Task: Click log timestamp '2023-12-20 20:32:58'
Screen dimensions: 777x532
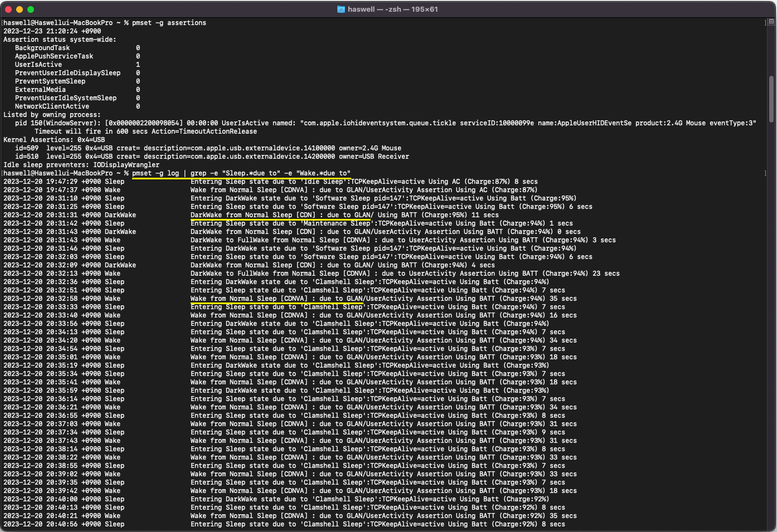Action: coord(41,299)
